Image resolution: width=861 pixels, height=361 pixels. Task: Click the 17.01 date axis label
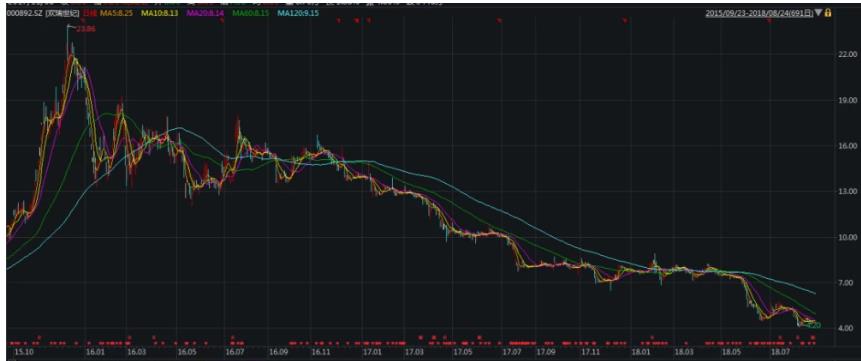click(373, 352)
